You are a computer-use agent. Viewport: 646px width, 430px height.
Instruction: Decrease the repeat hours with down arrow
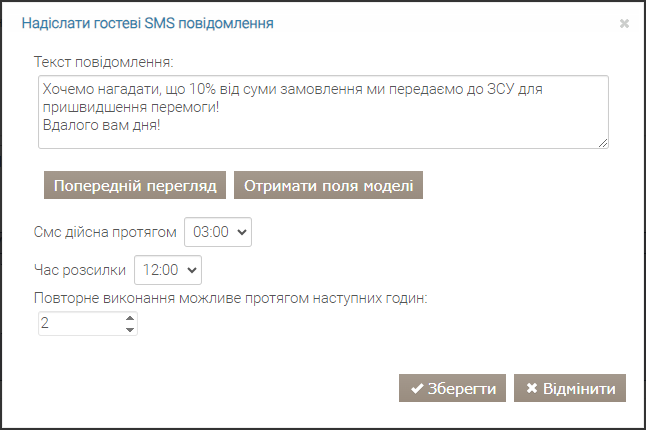(x=130, y=330)
